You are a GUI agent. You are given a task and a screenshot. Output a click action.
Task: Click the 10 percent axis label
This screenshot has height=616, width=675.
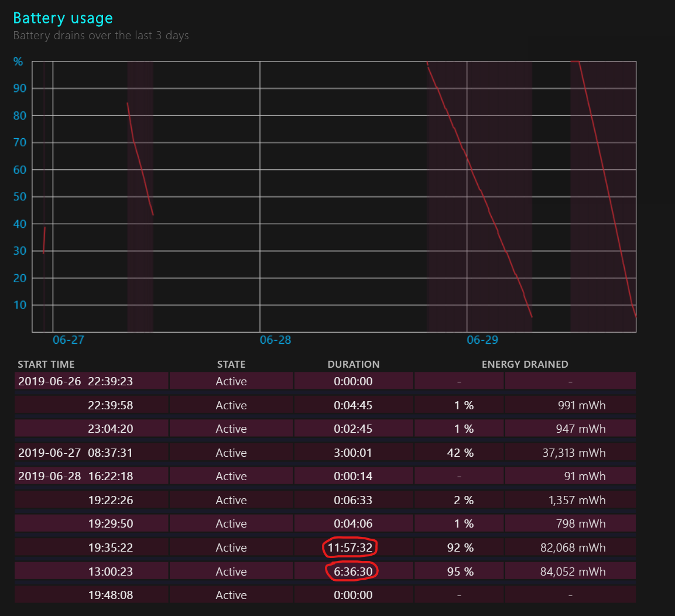click(x=20, y=305)
